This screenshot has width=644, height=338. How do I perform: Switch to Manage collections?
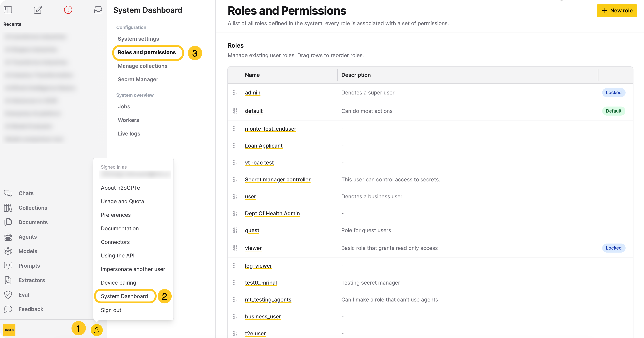142,66
